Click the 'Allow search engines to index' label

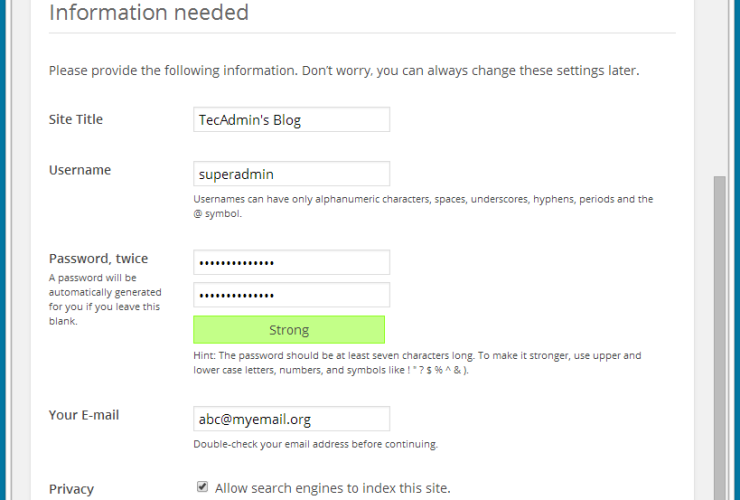(332, 488)
